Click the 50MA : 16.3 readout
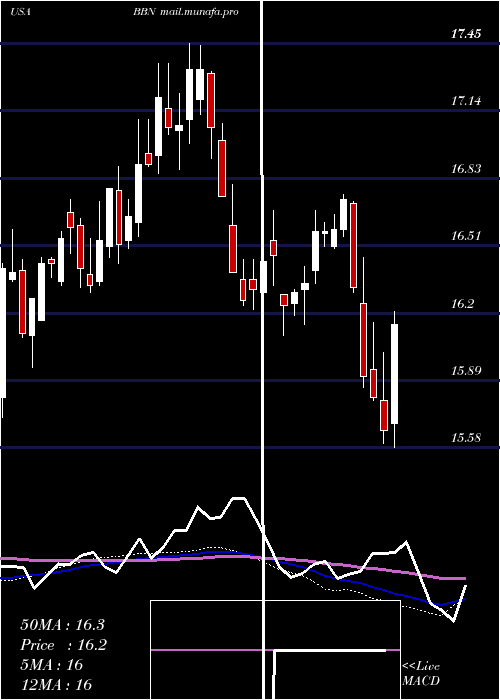Image resolution: width=500 pixels, height=700 pixels. click(x=62, y=625)
